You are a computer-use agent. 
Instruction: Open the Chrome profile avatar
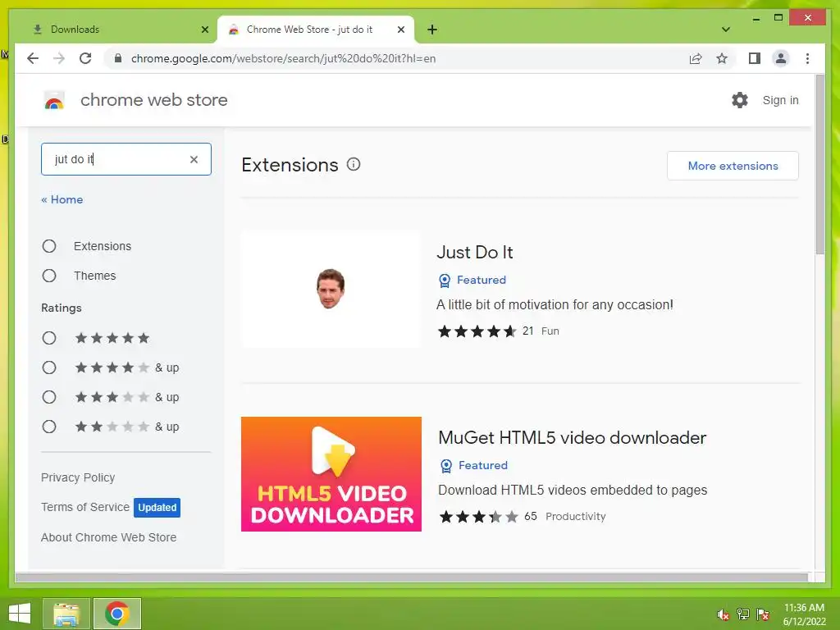pyautogui.click(x=781, y=58)
